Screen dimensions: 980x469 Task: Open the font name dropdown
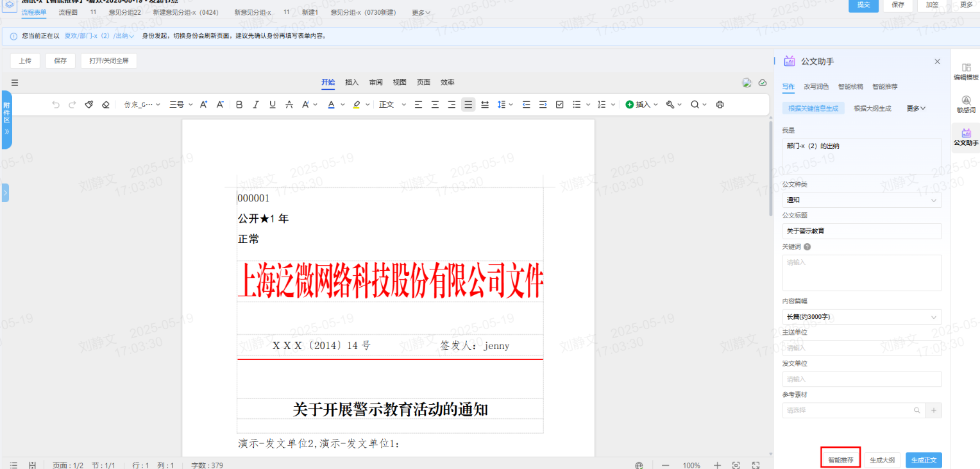coord(142,105)
